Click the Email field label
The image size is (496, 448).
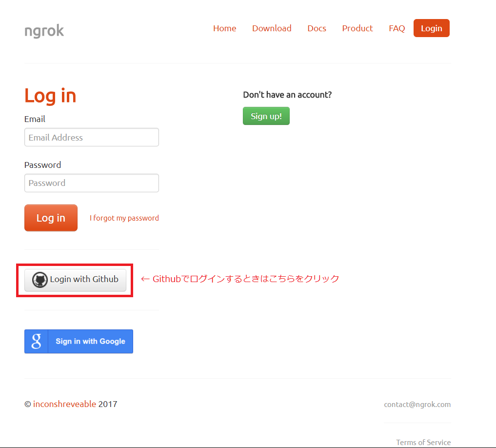tap(35, 119)
